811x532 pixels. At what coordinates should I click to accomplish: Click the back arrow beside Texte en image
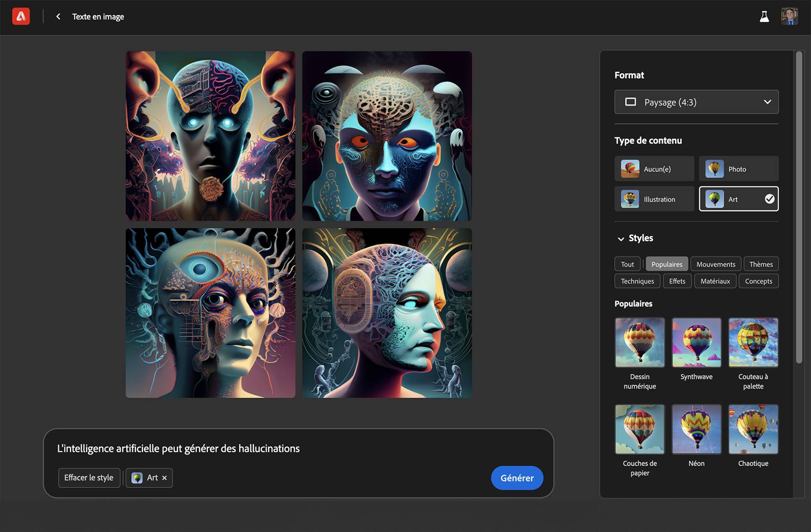coord(58,16)
